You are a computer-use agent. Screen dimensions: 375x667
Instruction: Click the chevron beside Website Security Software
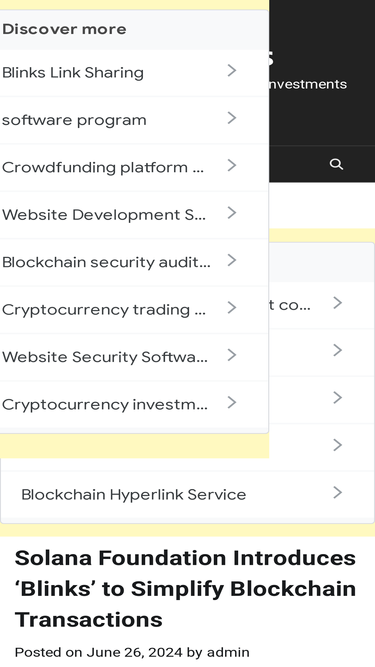232,355
